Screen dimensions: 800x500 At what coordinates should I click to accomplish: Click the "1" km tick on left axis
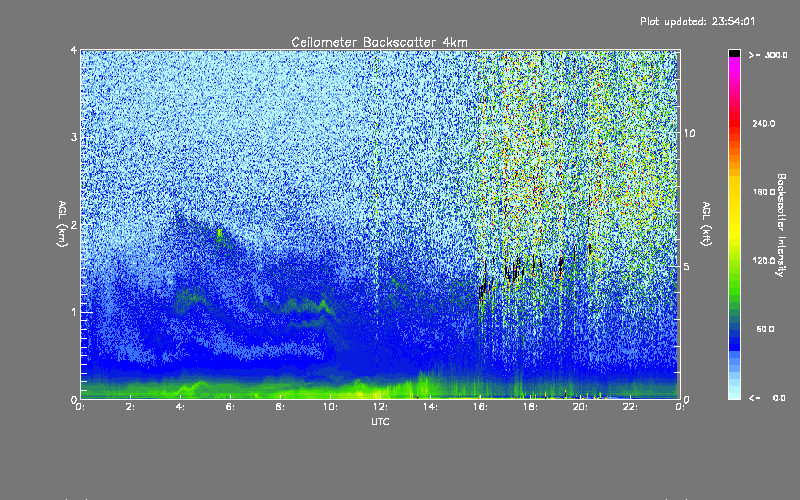74,312
